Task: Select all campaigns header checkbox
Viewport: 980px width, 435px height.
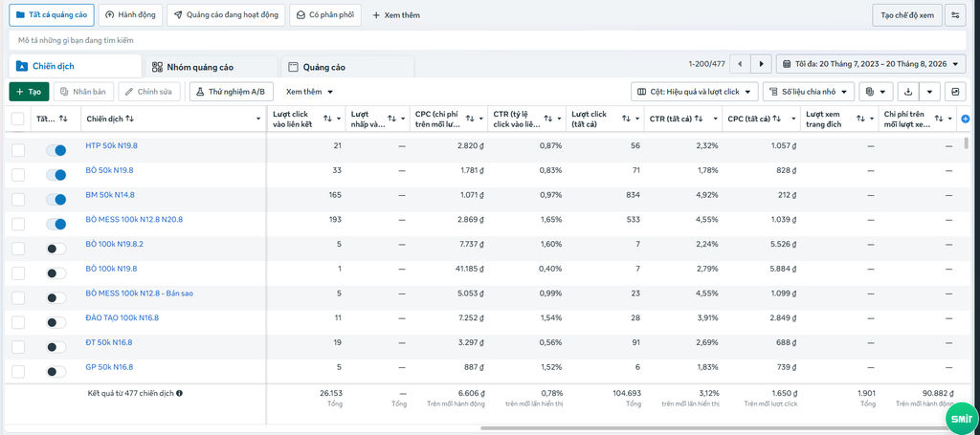Action: click(17, 119)
